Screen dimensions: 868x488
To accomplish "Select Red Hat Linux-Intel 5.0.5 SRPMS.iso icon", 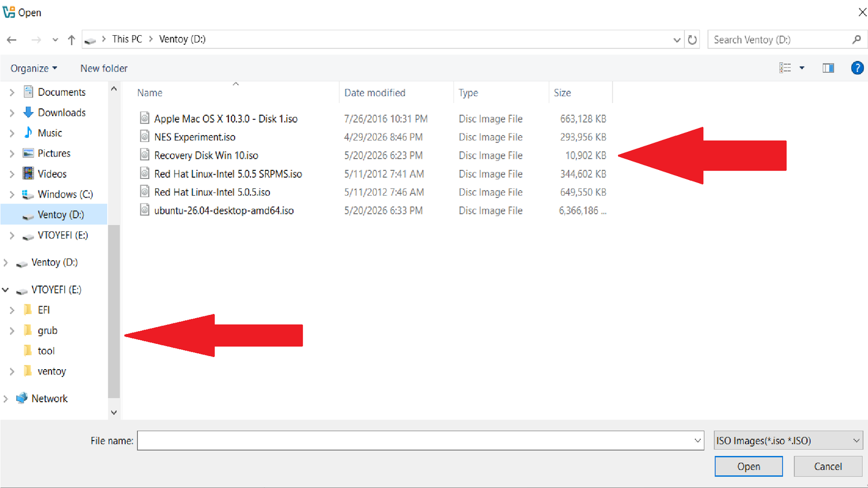I will (x=145, y=174).
